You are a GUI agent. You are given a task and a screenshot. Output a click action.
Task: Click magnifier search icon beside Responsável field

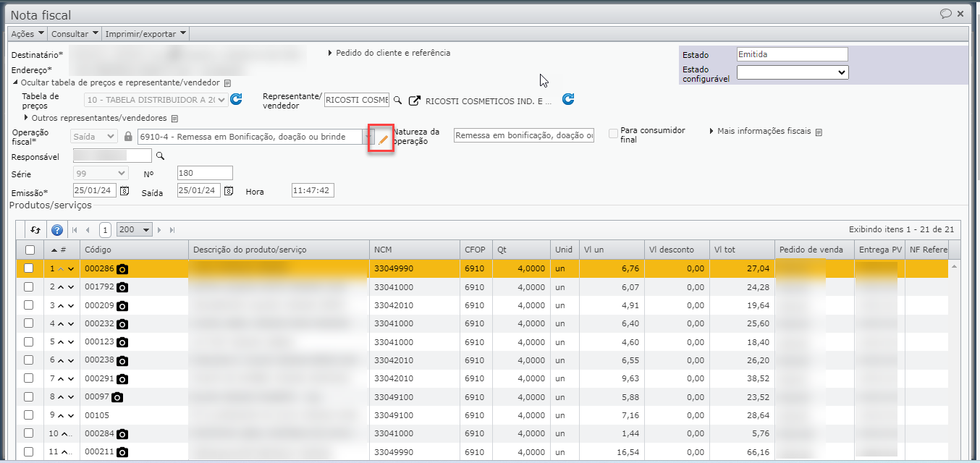tap(160, 156)
